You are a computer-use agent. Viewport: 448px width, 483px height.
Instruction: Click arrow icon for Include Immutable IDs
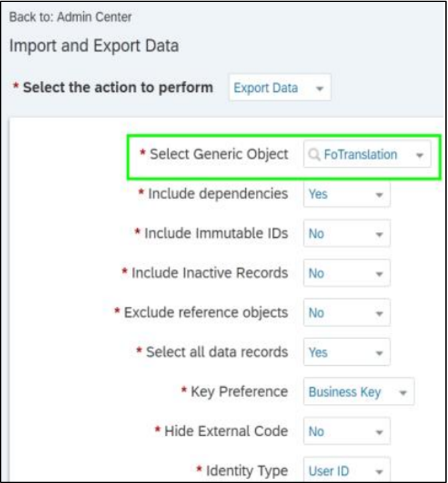379,234
